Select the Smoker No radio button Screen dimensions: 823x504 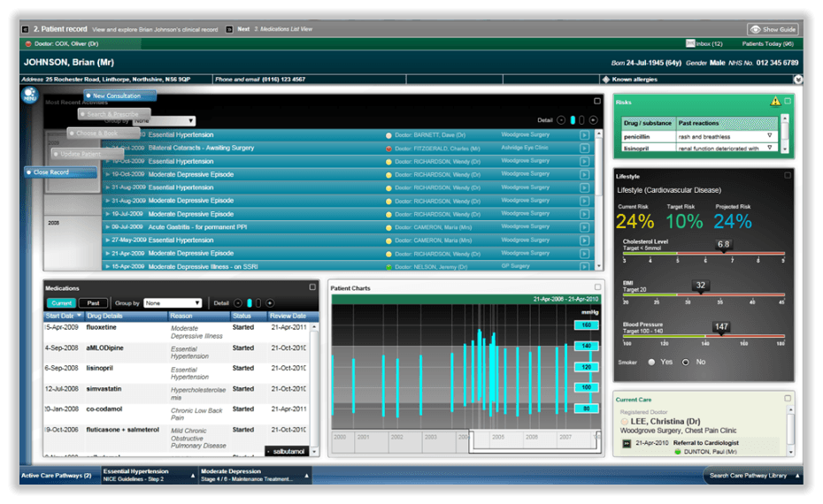point(685,362)
